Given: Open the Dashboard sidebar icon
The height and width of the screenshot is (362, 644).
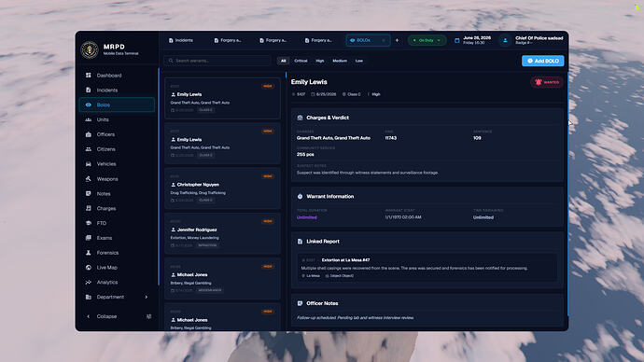Looking at the screenshot, I should pyautogui.click(x=89, y=76).
